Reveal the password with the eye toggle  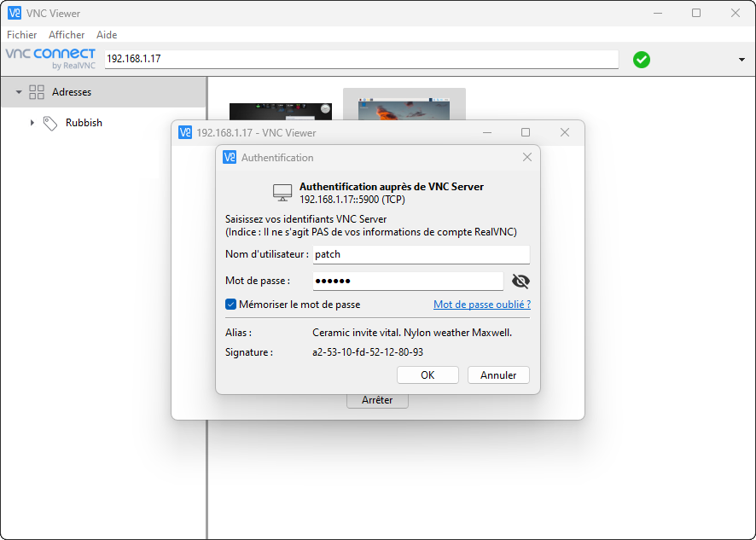[x=520, y=281]
